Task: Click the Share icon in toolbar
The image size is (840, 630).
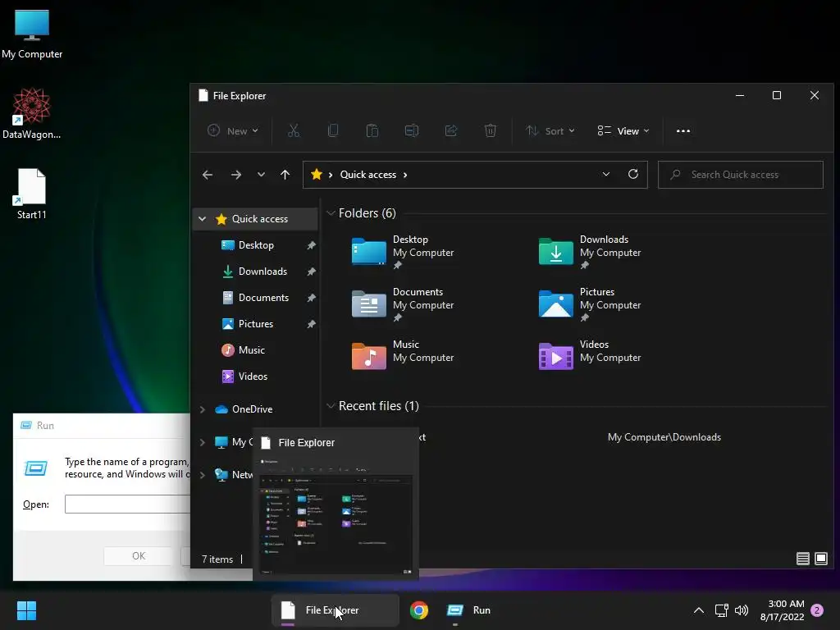Action: click(451, 130)
